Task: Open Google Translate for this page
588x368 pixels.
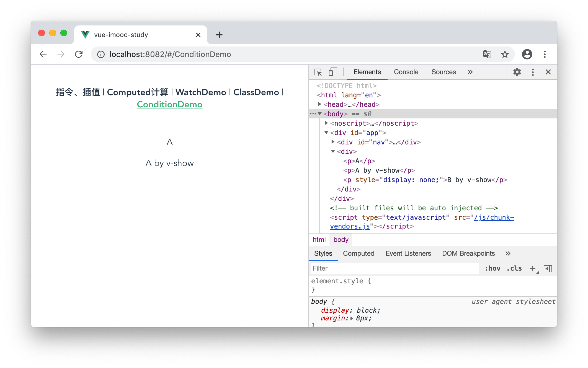Action: pos(487,54)
